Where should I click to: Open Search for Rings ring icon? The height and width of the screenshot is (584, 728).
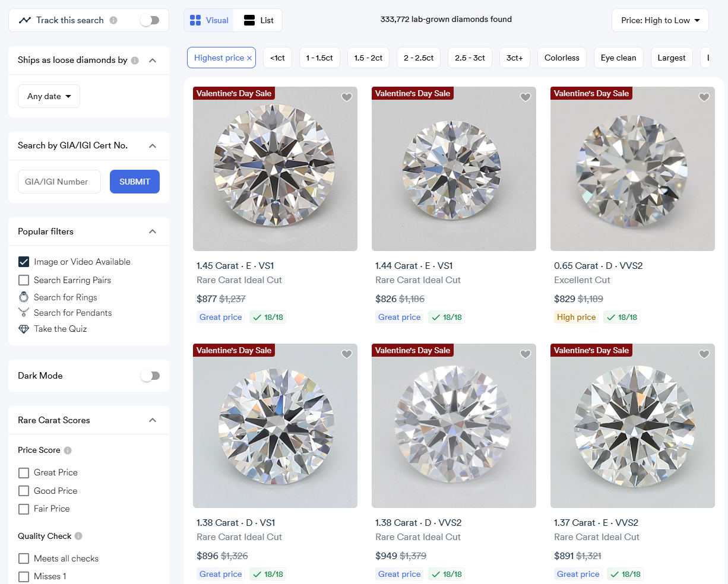24,297
